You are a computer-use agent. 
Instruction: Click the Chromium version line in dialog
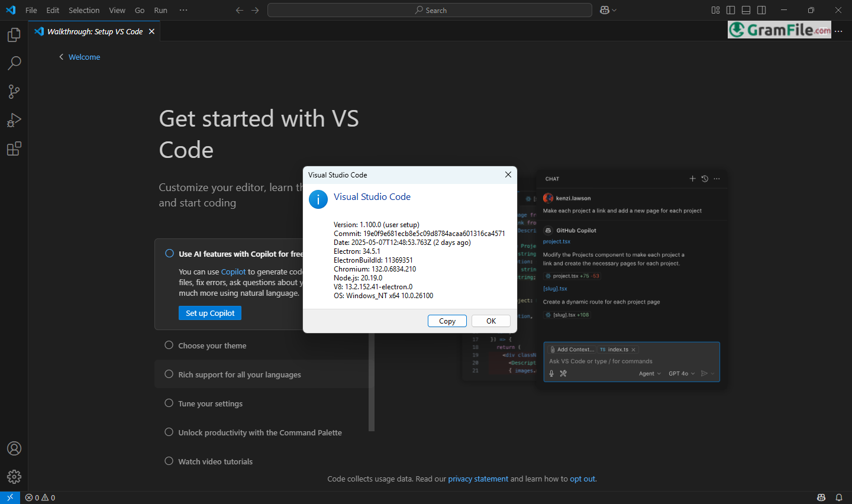[375, 269]
